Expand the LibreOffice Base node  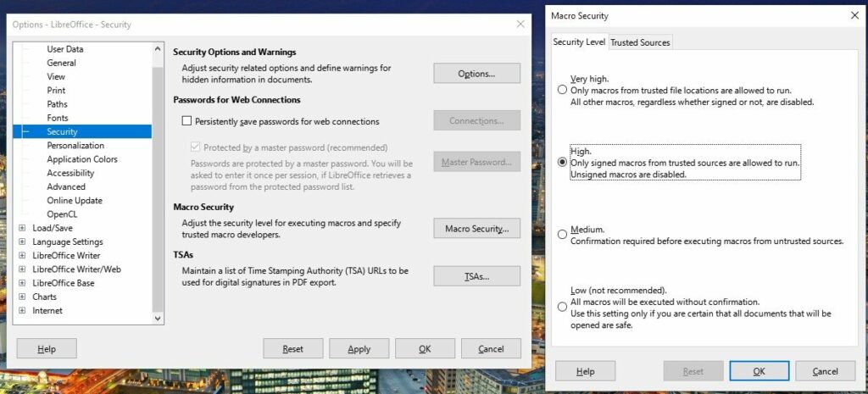coord(22,283)
